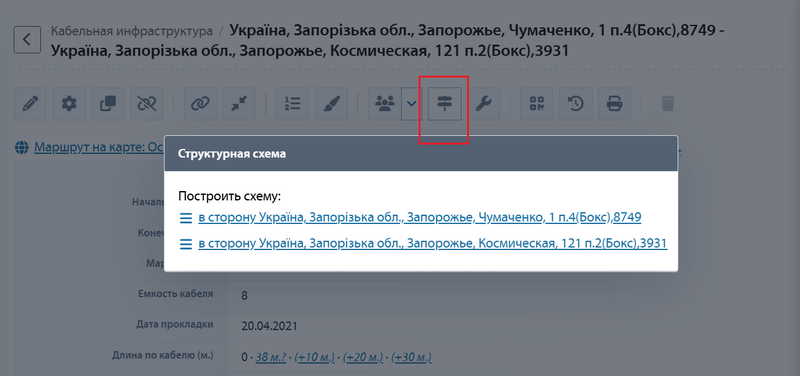Click the Структурная схема popup header

[x=421, y=154]
